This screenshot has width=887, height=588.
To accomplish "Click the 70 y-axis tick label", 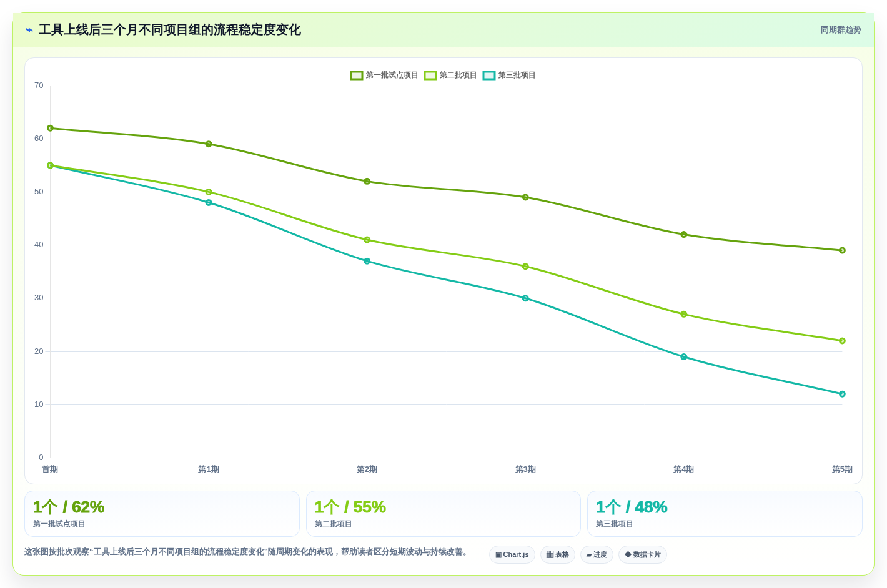I will (x=39, y=86).
